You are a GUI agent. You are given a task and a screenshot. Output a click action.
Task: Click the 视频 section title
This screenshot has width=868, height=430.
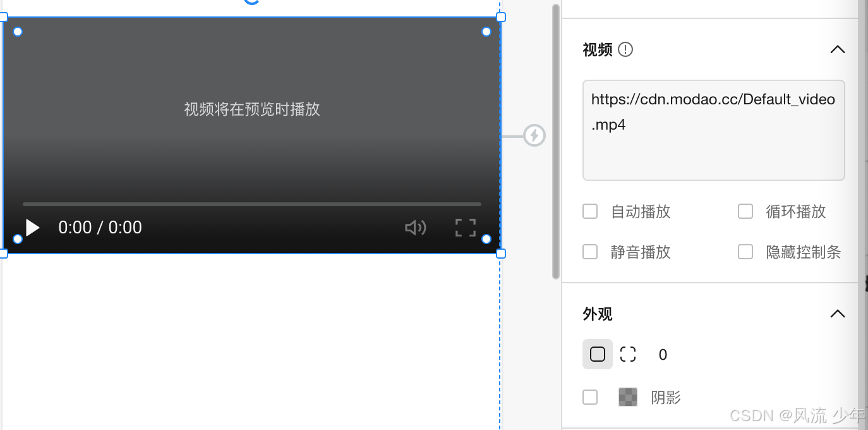(598, 49)
